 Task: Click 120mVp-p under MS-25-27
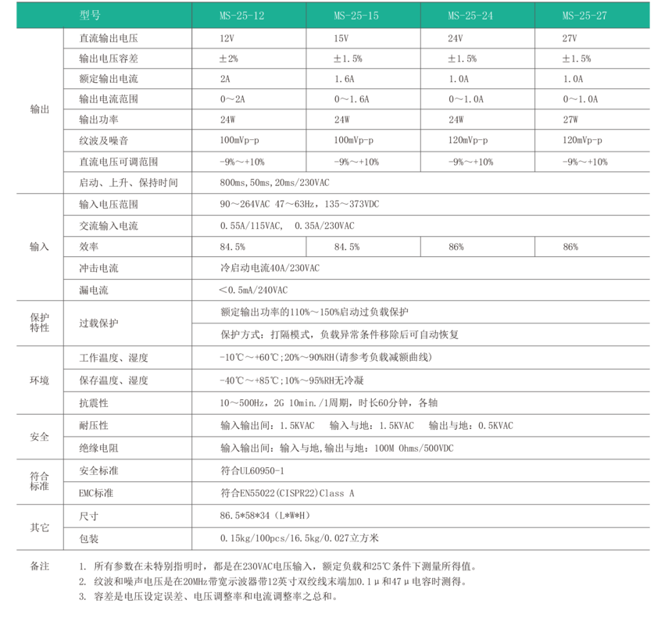(582, 140)
